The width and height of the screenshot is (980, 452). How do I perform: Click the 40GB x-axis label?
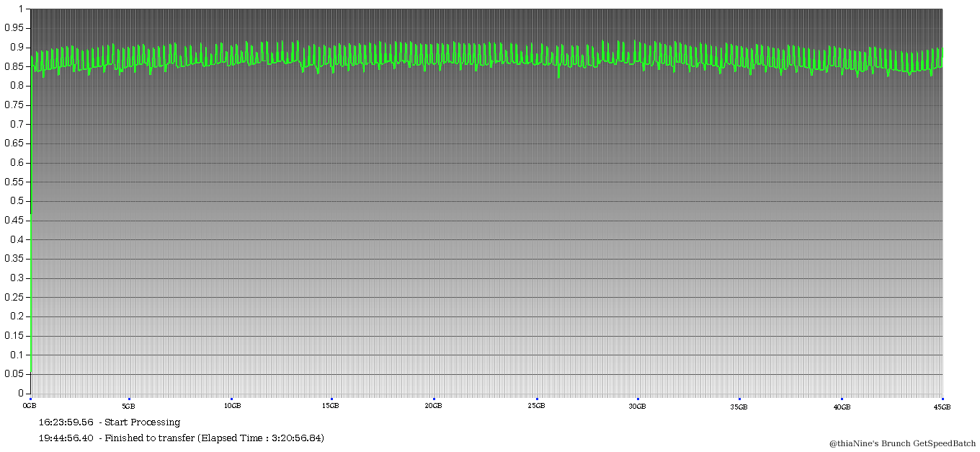pos(841,407)
